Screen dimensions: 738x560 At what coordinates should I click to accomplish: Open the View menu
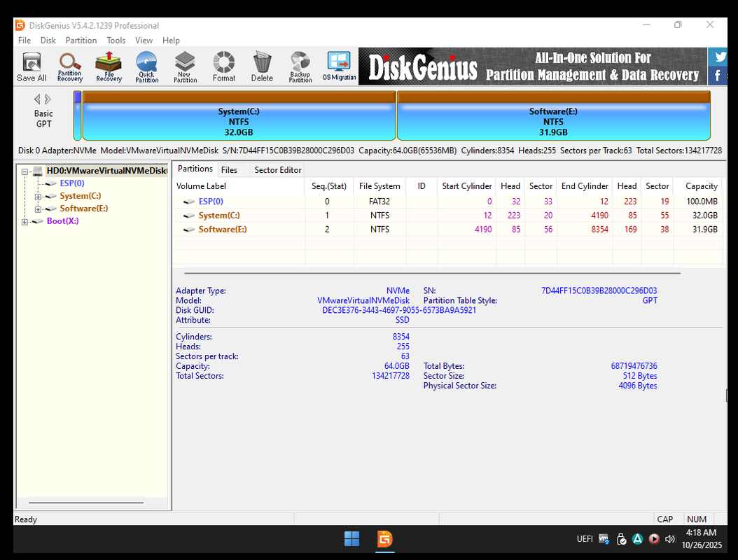(x=144, y=41)
